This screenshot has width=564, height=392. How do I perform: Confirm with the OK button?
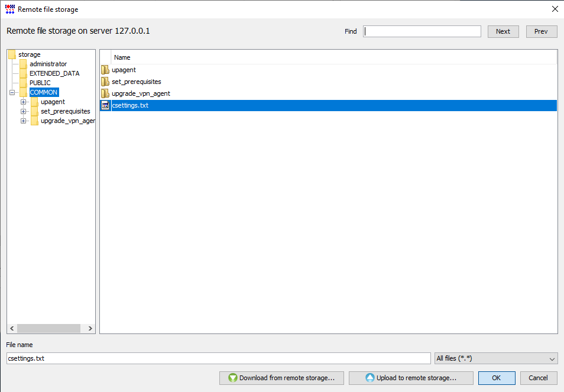click(x=497, y=378)
